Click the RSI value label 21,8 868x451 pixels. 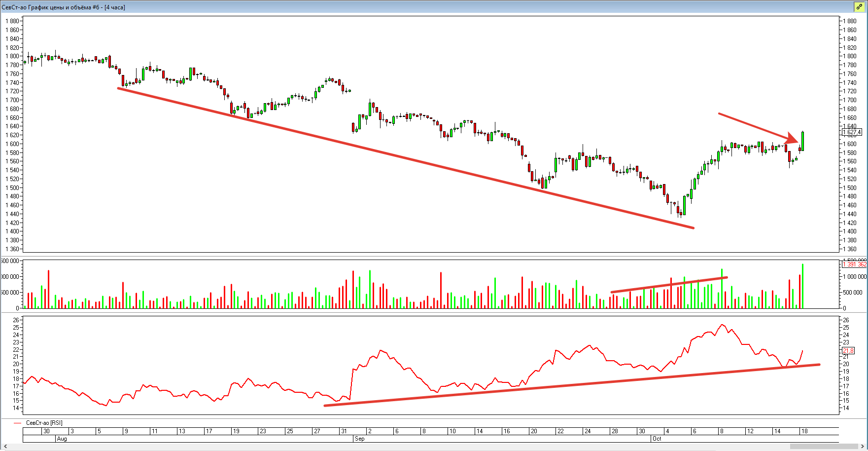848,351
